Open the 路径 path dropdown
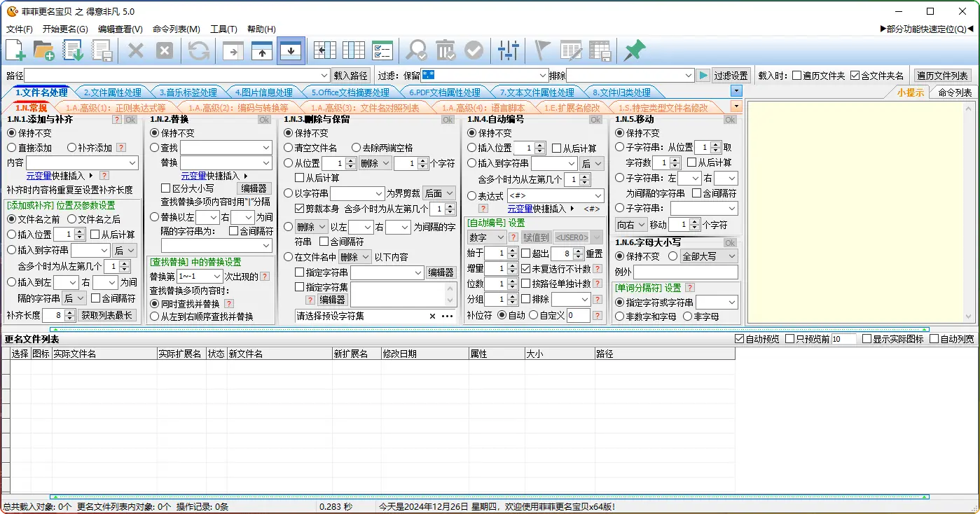 click(324, 76)
